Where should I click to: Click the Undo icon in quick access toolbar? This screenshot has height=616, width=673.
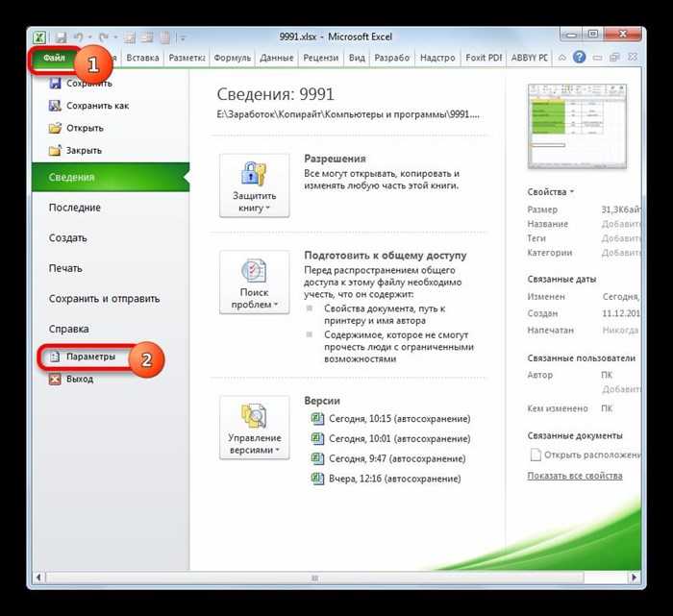pyautogui.click(x=79, y=37)
